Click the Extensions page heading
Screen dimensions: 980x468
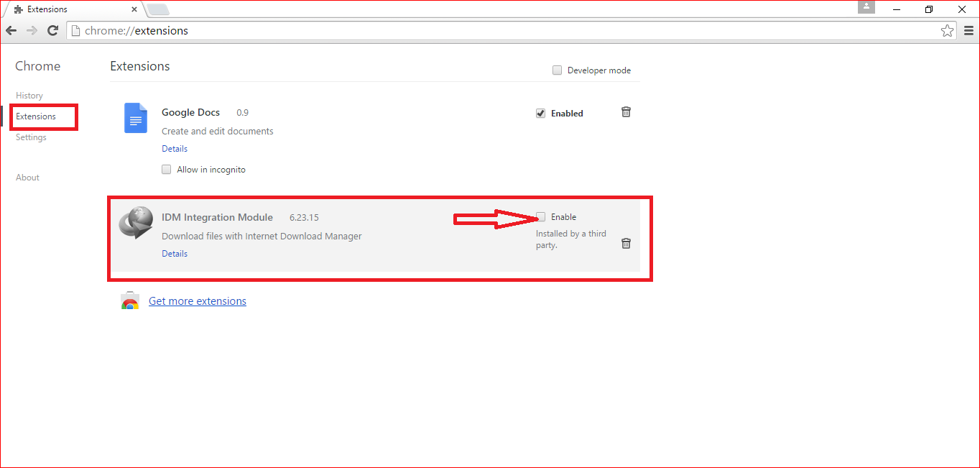[140, 66]
